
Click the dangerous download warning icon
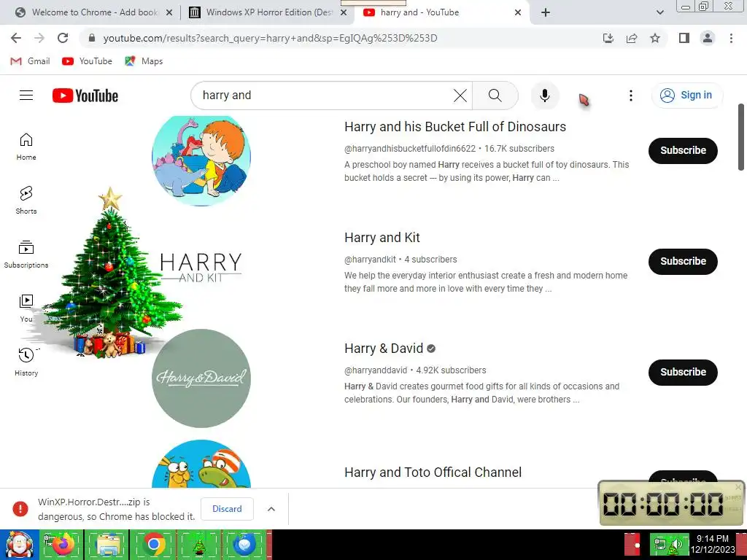point(20,508)
